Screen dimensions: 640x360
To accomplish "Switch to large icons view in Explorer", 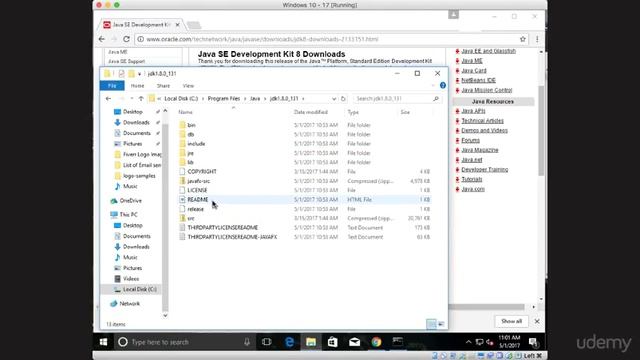I will [441, 324].
